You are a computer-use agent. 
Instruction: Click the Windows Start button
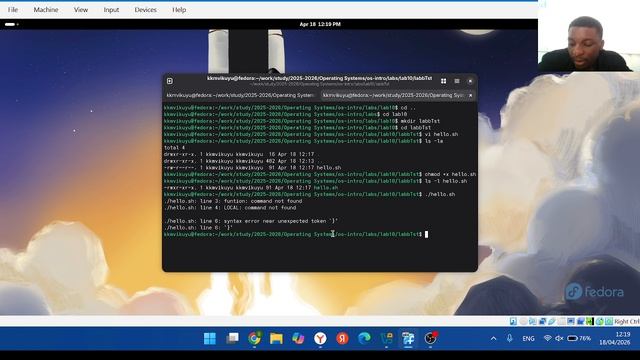210,338
